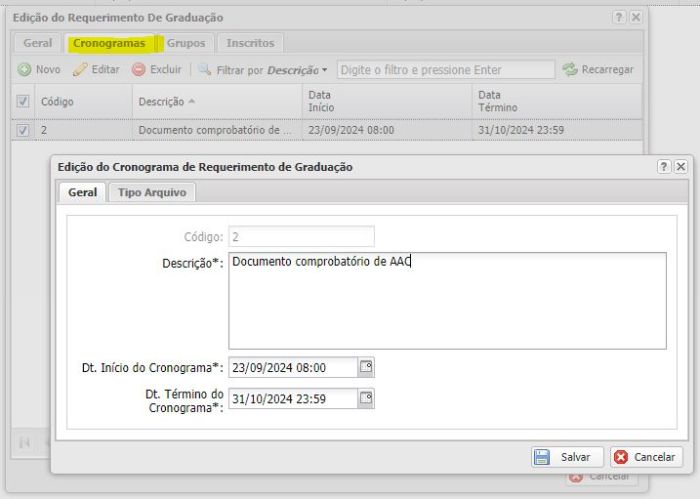
Task: Close the Edição do Cronograma dialog
Action: (680, 167)
